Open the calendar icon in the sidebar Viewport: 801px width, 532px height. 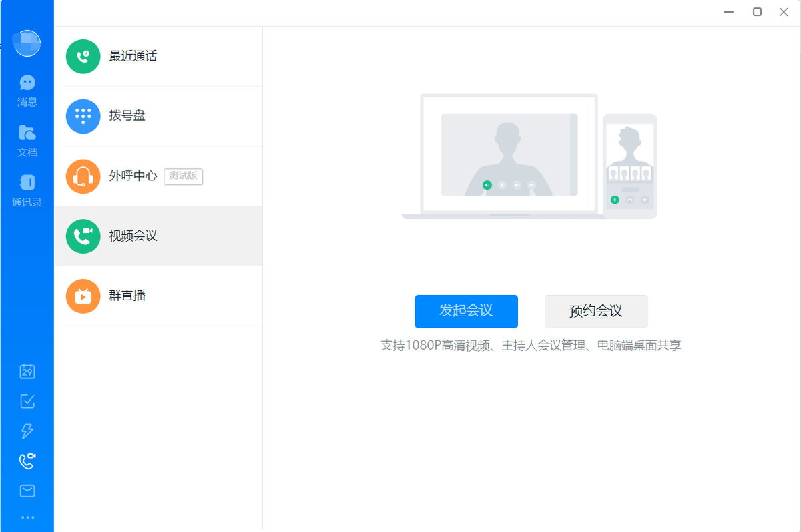point(27,371)
